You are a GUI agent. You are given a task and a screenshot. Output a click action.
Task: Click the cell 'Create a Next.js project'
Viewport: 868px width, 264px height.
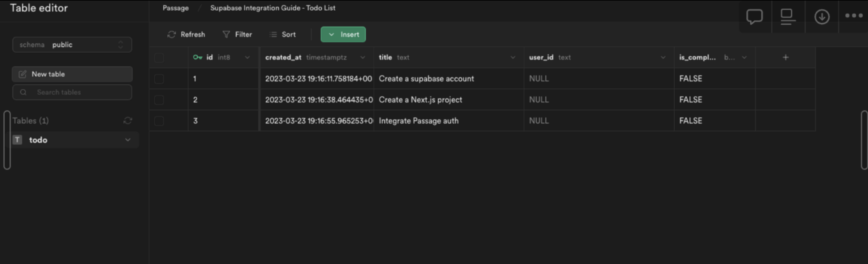tap(449, 100)
